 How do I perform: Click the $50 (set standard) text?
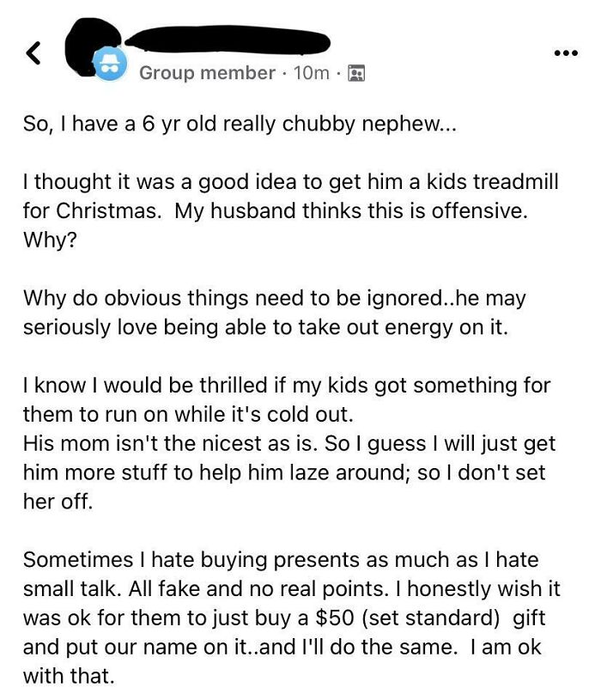(407, 618)
